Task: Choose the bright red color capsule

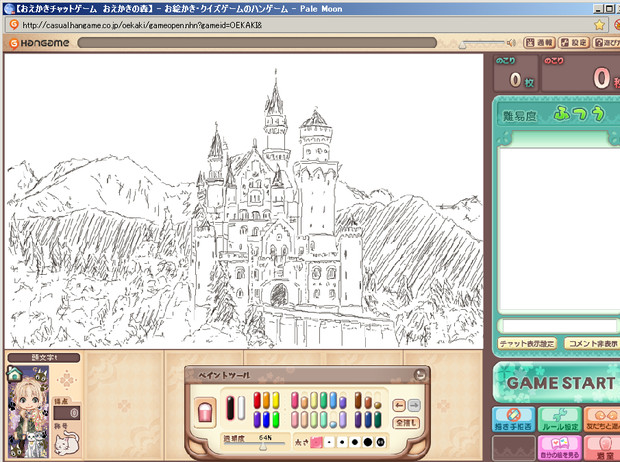Action: [x=257, y=400]
